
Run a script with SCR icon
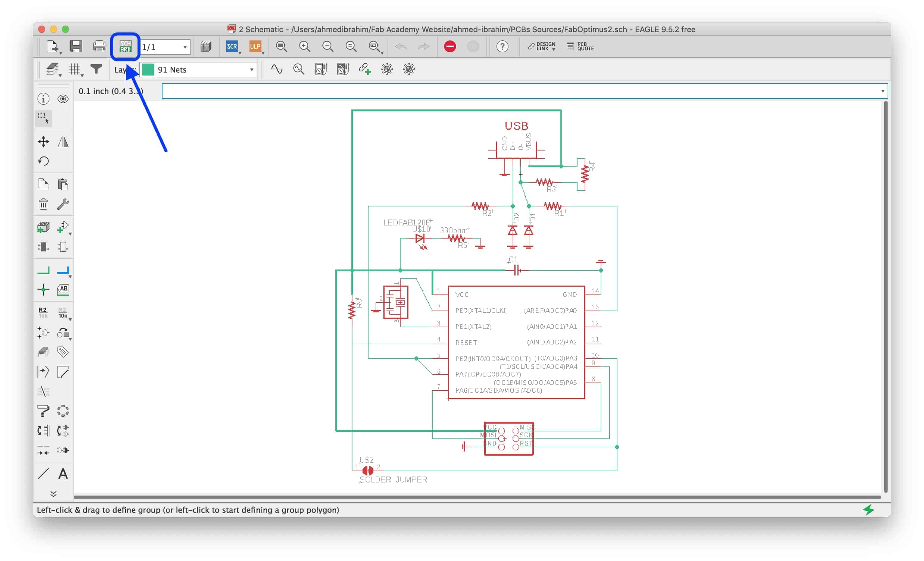(x=232, y=46)
